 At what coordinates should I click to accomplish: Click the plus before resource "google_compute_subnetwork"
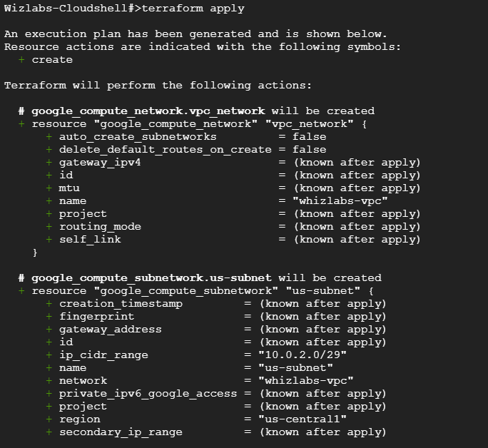point(21,290)
